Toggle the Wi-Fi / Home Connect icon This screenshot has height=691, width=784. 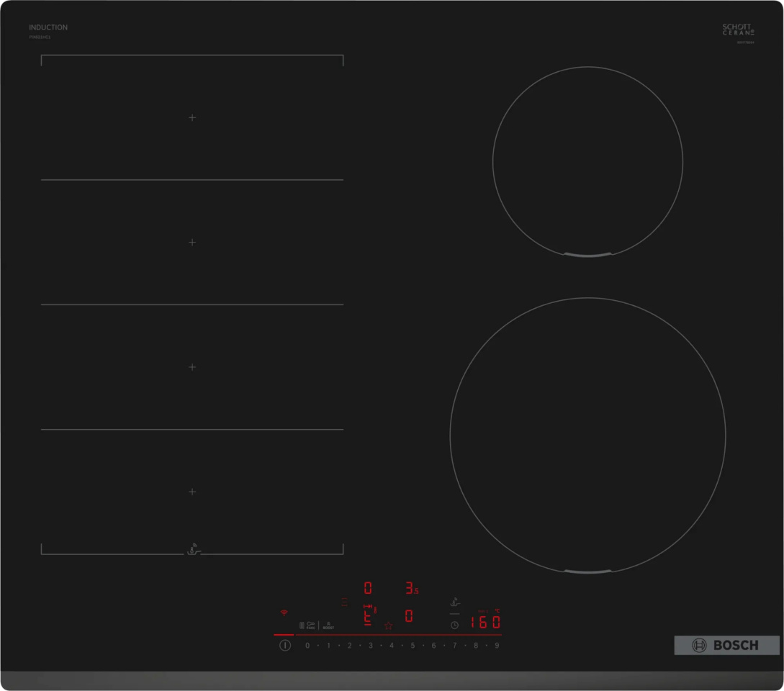(x=283, y=613)
